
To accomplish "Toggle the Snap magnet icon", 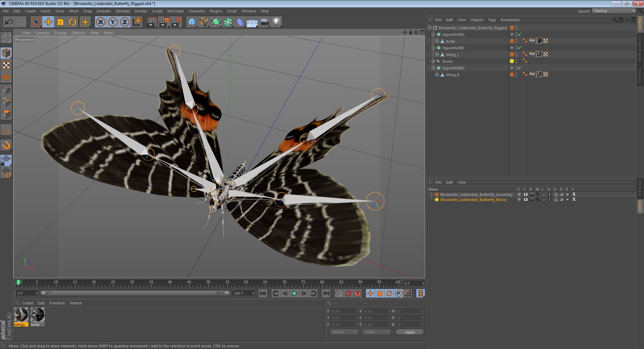I will tap(6, 145).
